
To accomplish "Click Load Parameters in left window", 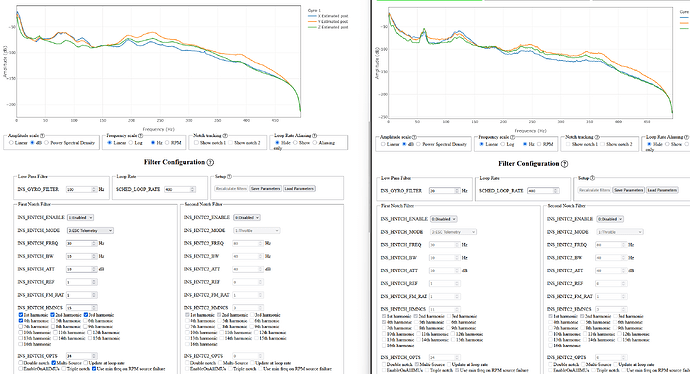I will 299,189.
